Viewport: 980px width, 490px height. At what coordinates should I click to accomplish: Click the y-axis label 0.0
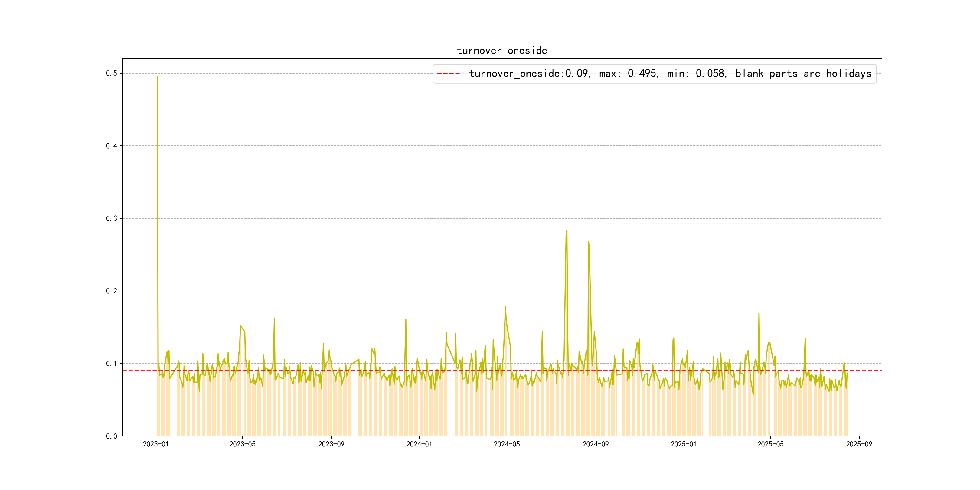click(112, 436)
